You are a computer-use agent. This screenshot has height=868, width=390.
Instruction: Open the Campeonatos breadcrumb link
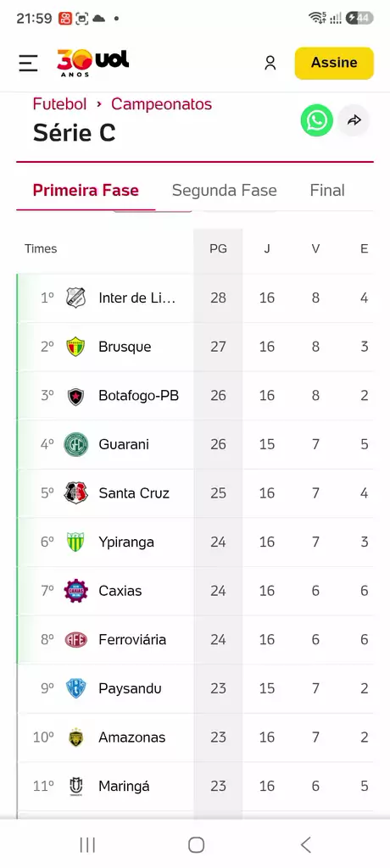pos(161,104)
